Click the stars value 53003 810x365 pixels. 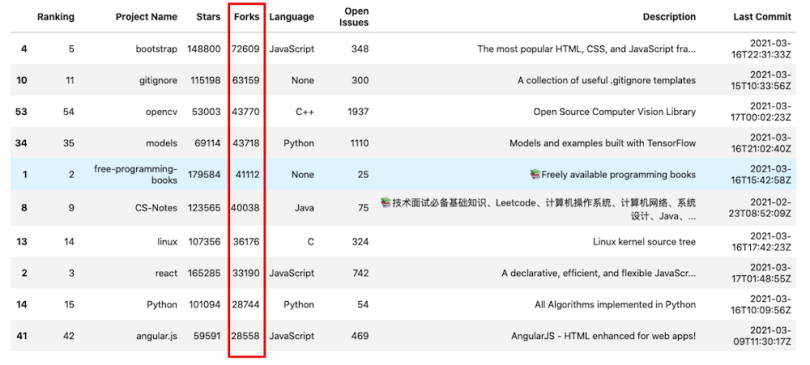(x=206, y=112)
